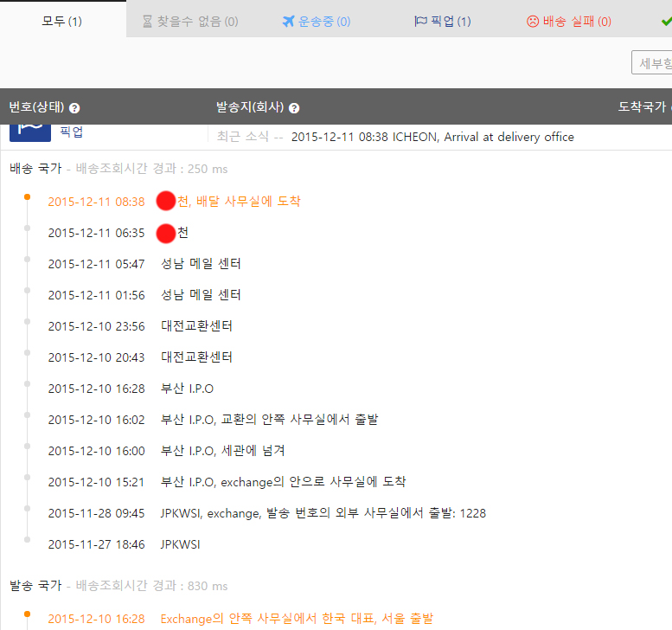Screen dimensions: 672x630
Task: Open the 배송 실패 (0) tab label
Action: (577, 21)
